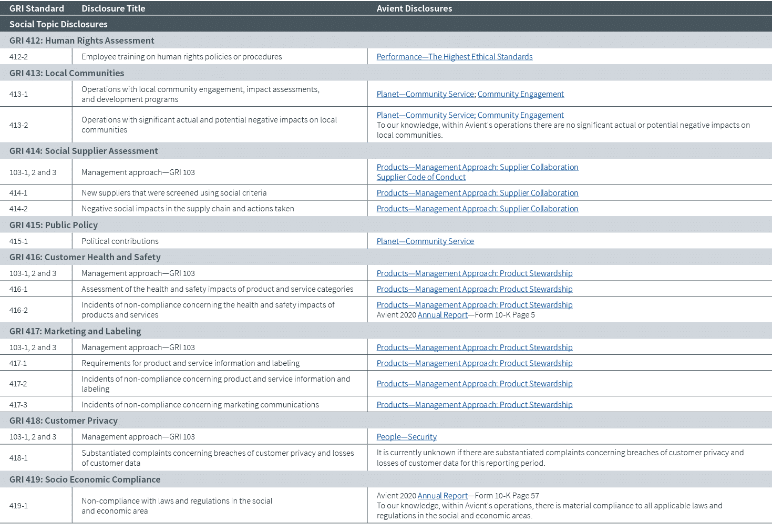
Task: Click Supplier Collaboration link in row 414-1
Action: (x=477, y=193)
